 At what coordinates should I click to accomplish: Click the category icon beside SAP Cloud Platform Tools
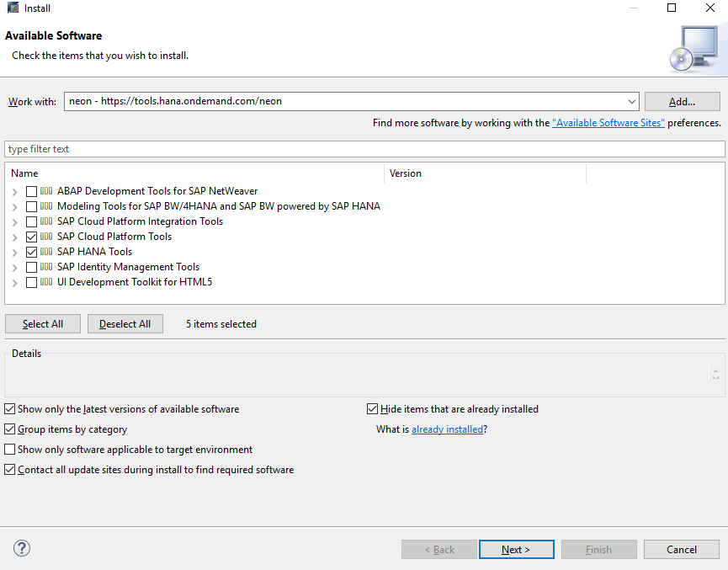click(x=46, y=237)
